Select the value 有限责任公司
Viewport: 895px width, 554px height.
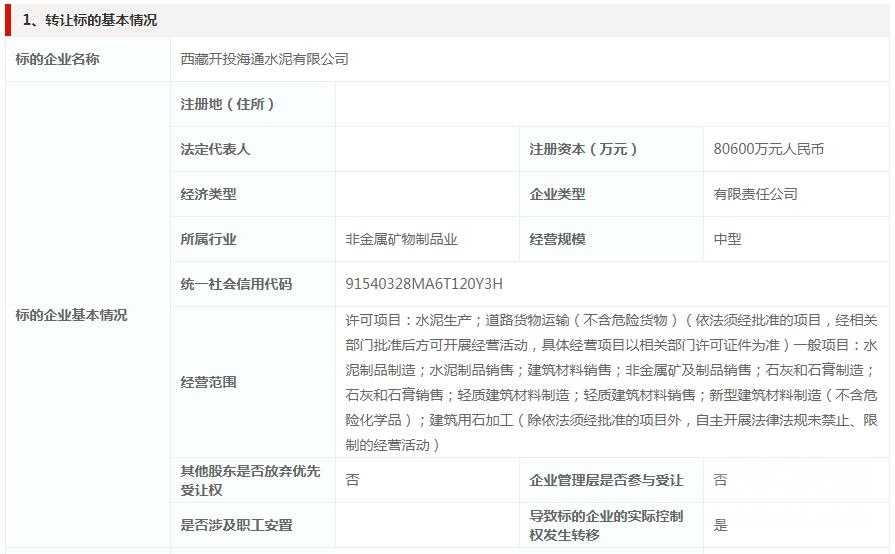[755, 195]
